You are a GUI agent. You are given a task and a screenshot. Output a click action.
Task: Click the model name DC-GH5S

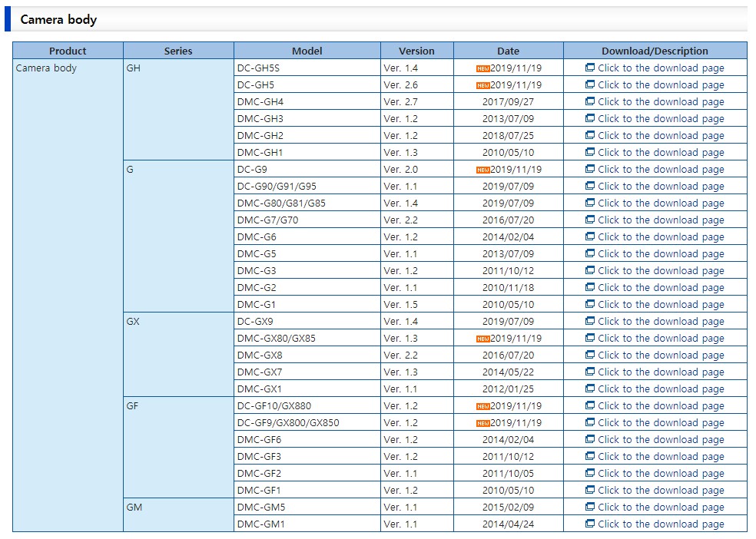(258, 68)
